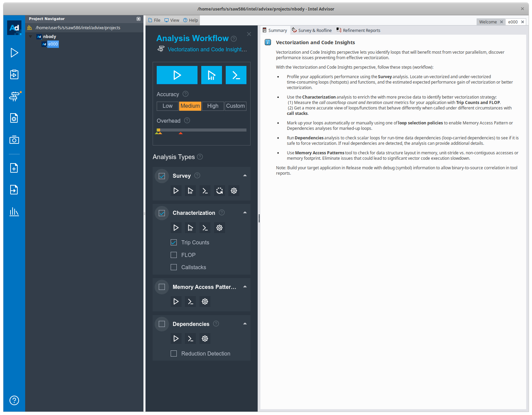Collapse the Dependencies section arrow
532x415 pixels.
(x=245, y=324)
